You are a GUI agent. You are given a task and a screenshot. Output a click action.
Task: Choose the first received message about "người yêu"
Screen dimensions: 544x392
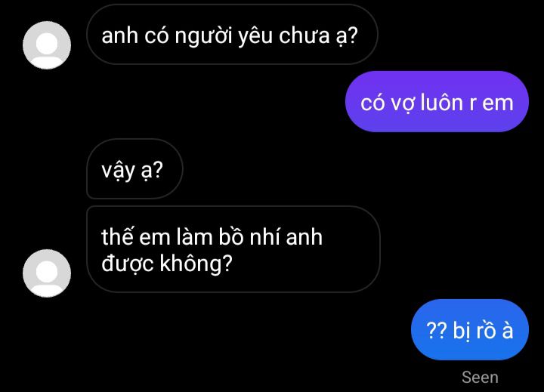pyautogui.click(x=232, y=34)
